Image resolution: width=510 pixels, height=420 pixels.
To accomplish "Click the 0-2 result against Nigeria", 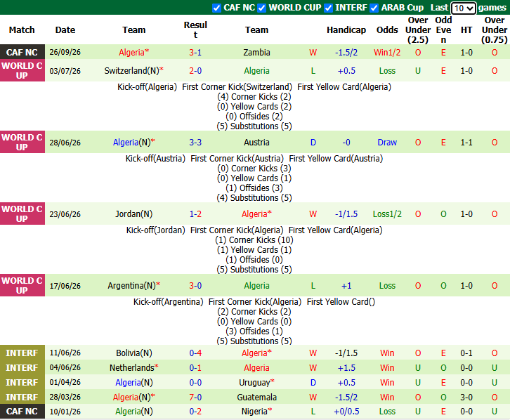I will [195, 412].
